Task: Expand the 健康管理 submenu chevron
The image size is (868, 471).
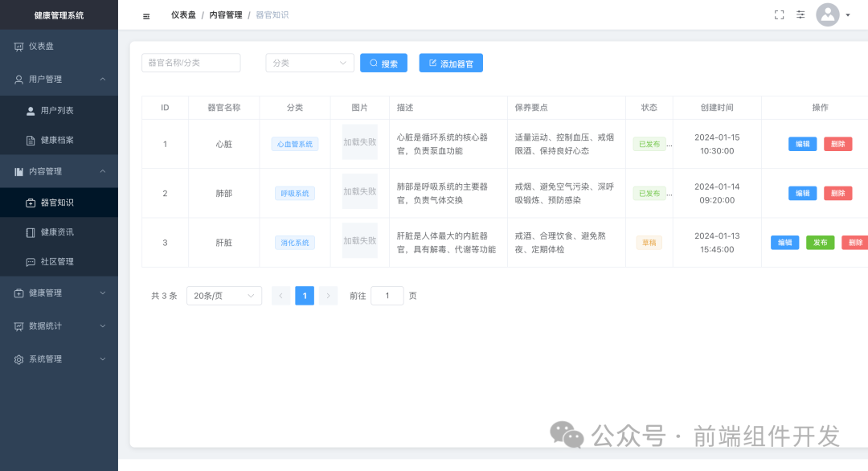Action: click(102, 293)
